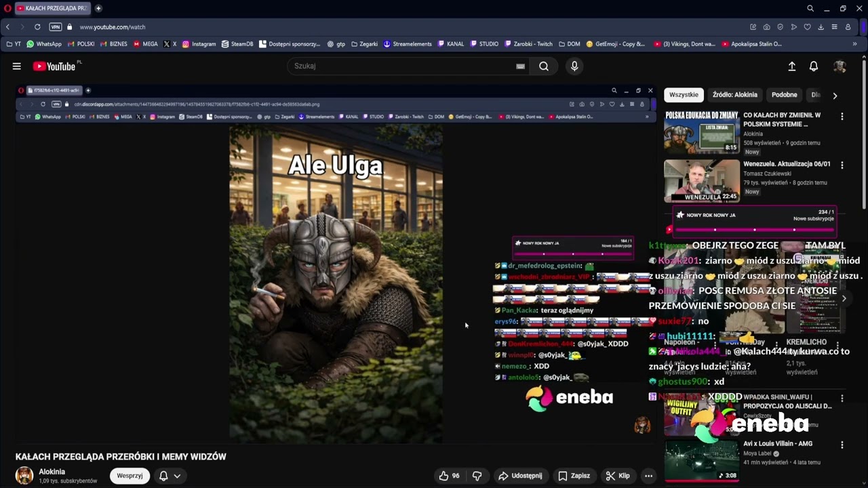The image size is (868, 488).
Task: Switch to the KAŁACH PRZEGLĄDA browser tab
Action: [53, 8]
